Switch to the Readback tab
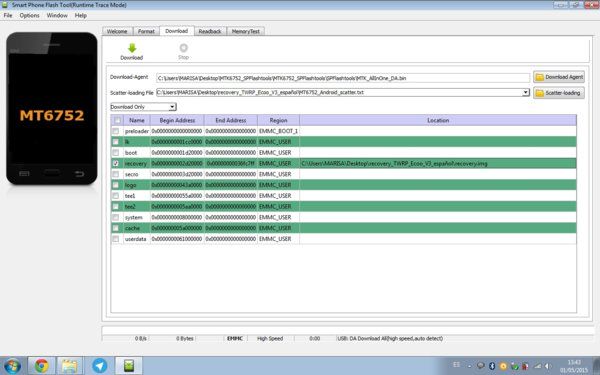The image size is (600, 375). (210, 31)
